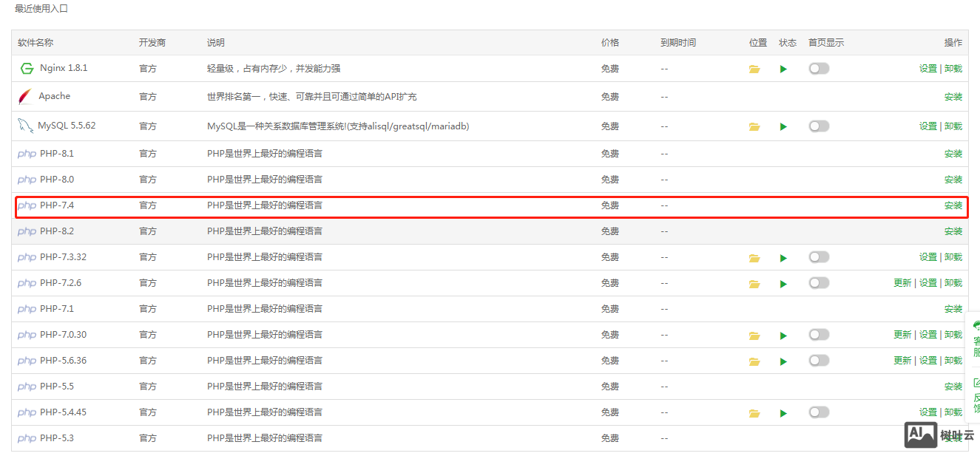
Task: Enable homepage display for MySQL 5.5.62
Action: (819, 126)
